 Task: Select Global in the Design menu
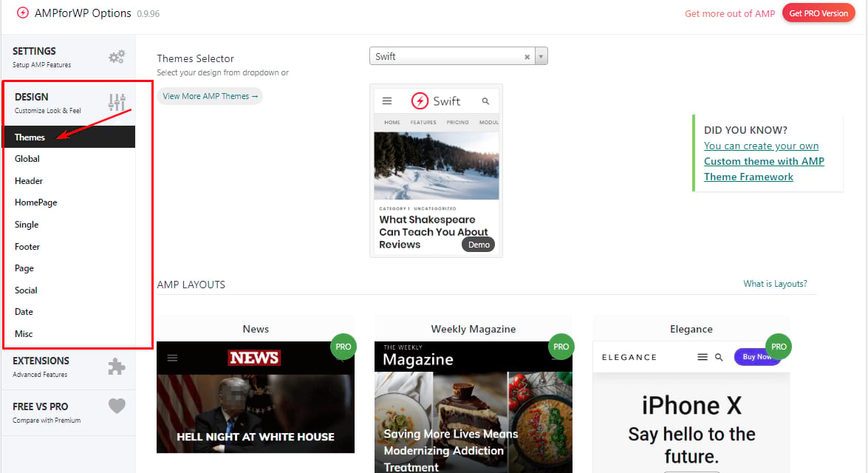(x=69, y=159)
